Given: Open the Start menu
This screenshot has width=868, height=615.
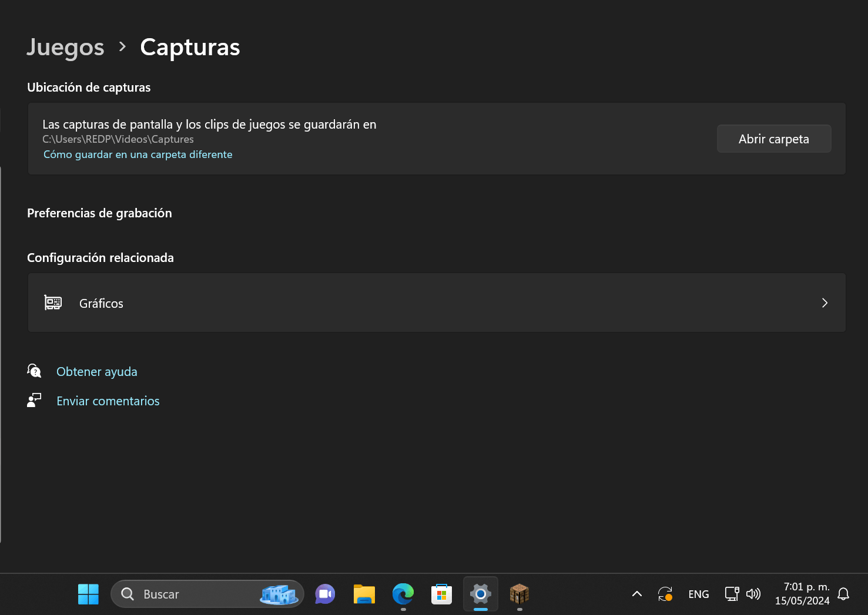Looking at the screenshot, I should coord(88,594).
